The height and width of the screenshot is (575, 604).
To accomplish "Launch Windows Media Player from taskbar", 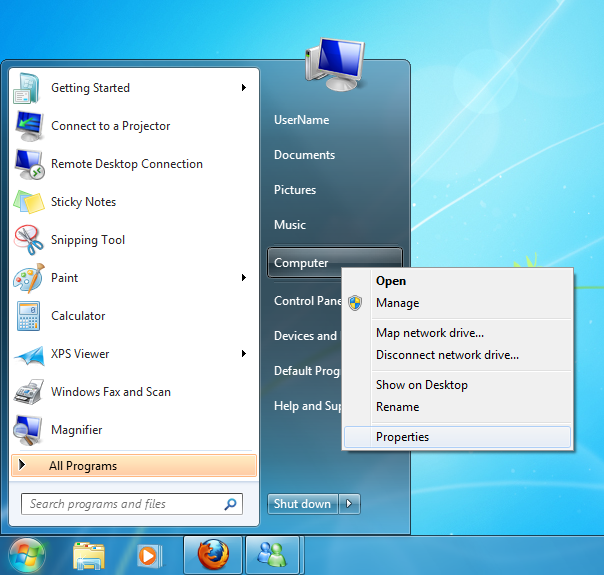I will (x=150, y=556).
